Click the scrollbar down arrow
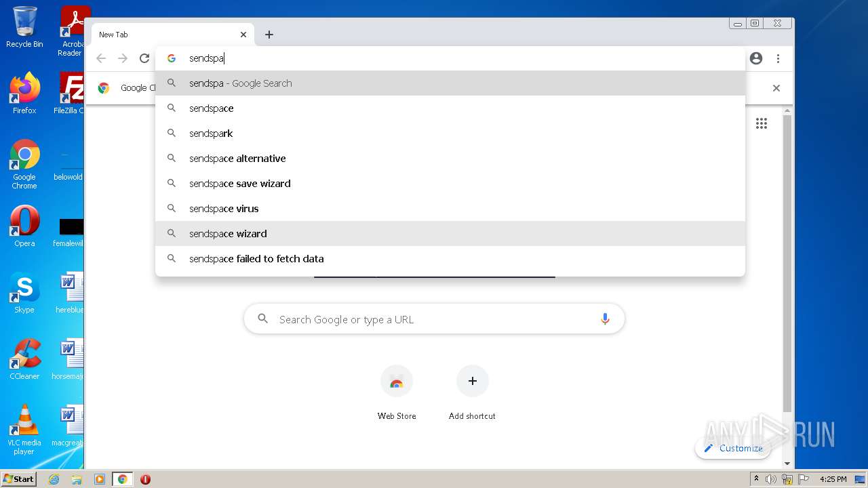The width and height of the screenshot is (868, 488). [x=787, y=464]
